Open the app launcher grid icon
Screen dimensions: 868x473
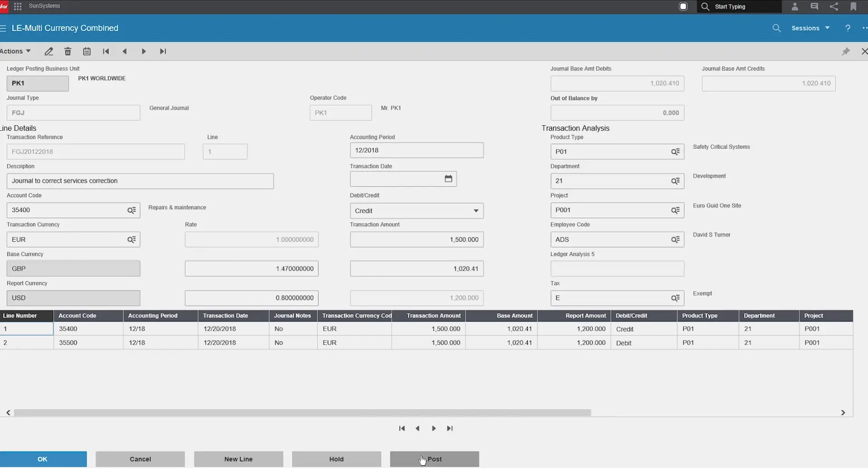click(x=18, y=6)
